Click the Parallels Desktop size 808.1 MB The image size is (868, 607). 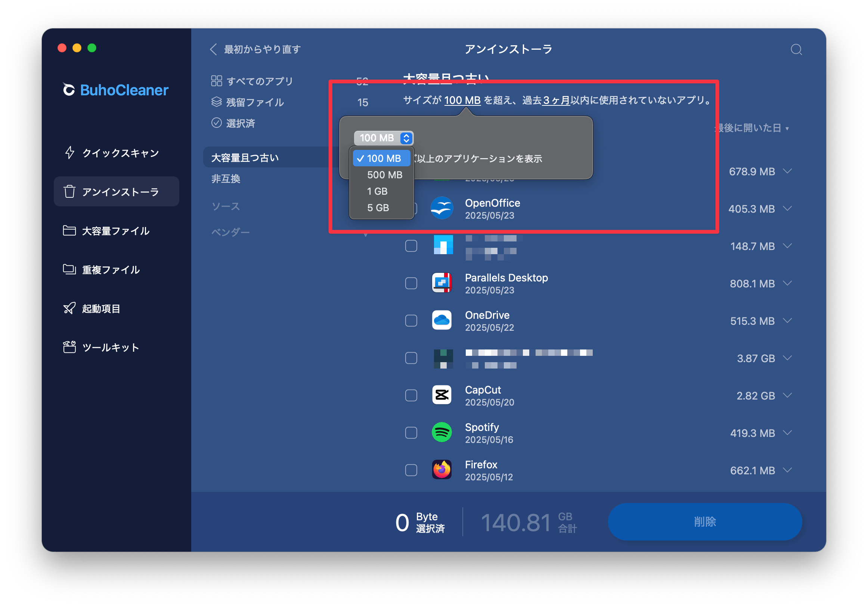752,283
